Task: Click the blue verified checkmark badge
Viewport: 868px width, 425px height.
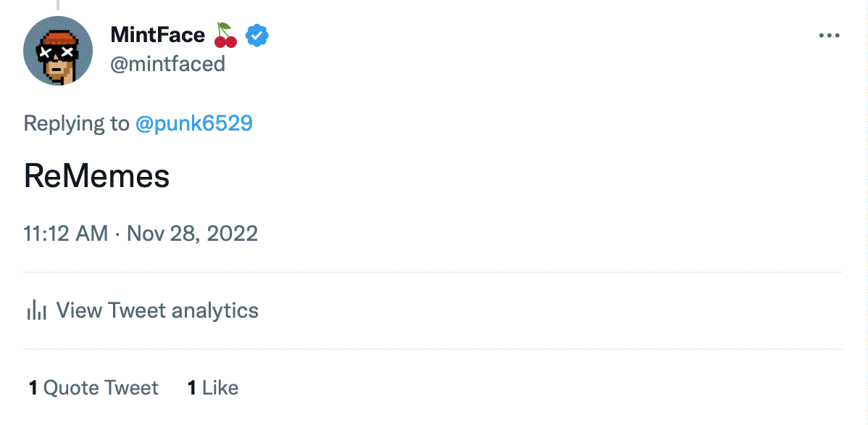Action: click(257, 34)
